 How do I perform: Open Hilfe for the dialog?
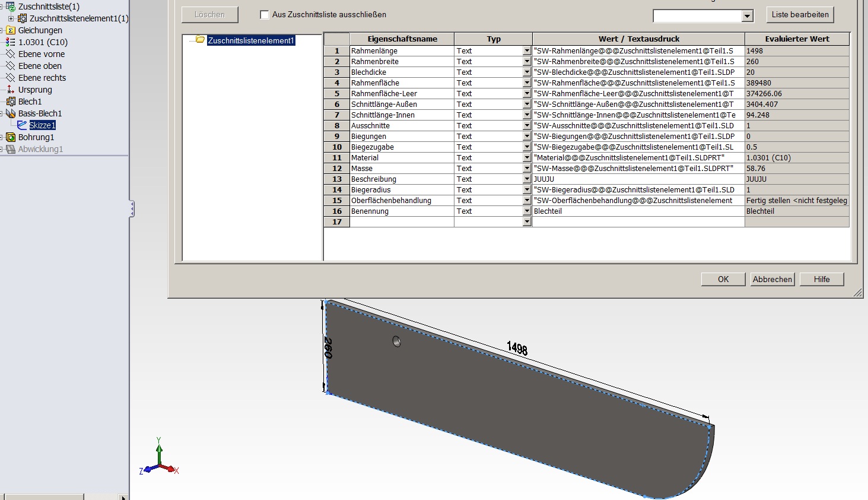pos(822,279)
